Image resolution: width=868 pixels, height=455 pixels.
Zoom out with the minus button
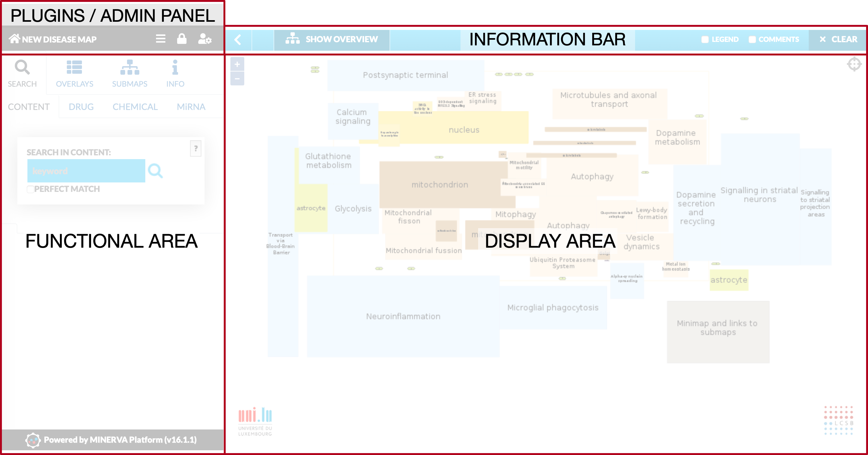[x=237, y=78]
